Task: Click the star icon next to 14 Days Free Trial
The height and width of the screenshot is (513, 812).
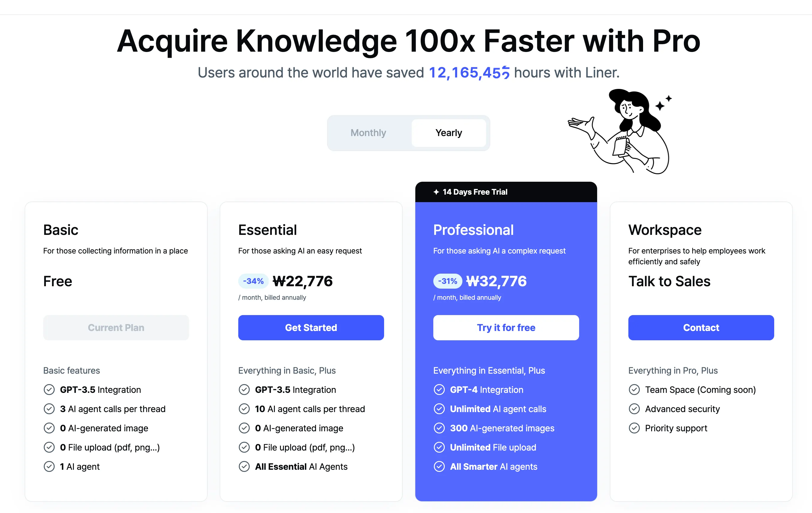Action: (x=437, y=192)
